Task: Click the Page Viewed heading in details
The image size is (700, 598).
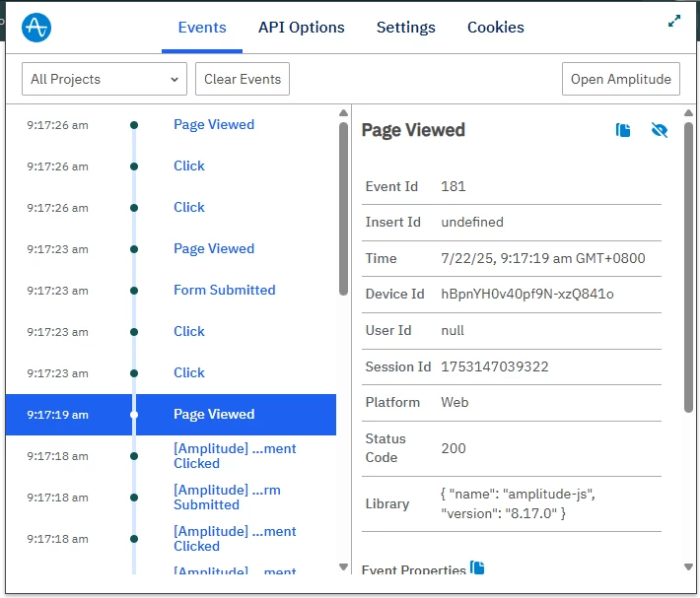Action: point(413,130)
